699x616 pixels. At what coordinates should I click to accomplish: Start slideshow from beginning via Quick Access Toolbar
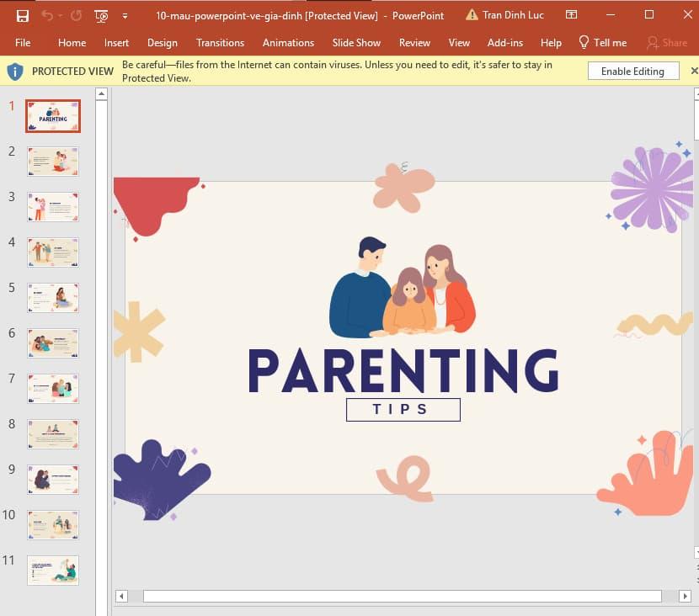[x=100, y=16]
